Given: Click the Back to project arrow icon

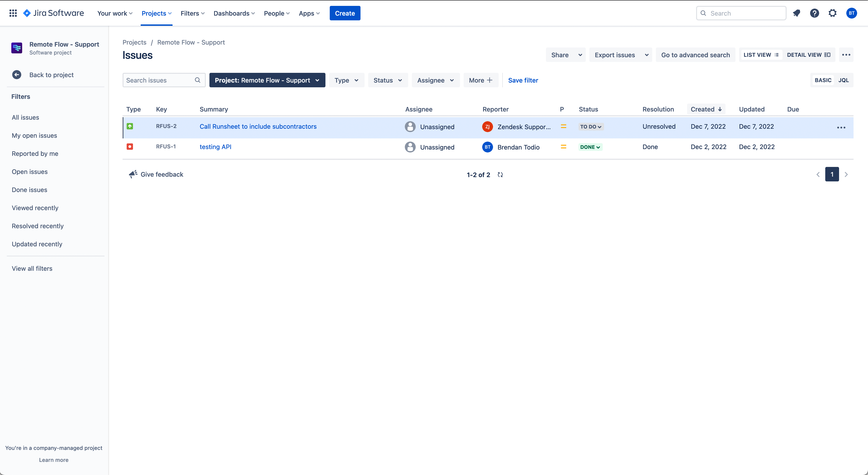Looking at the screenshot, I should point(17,75).
